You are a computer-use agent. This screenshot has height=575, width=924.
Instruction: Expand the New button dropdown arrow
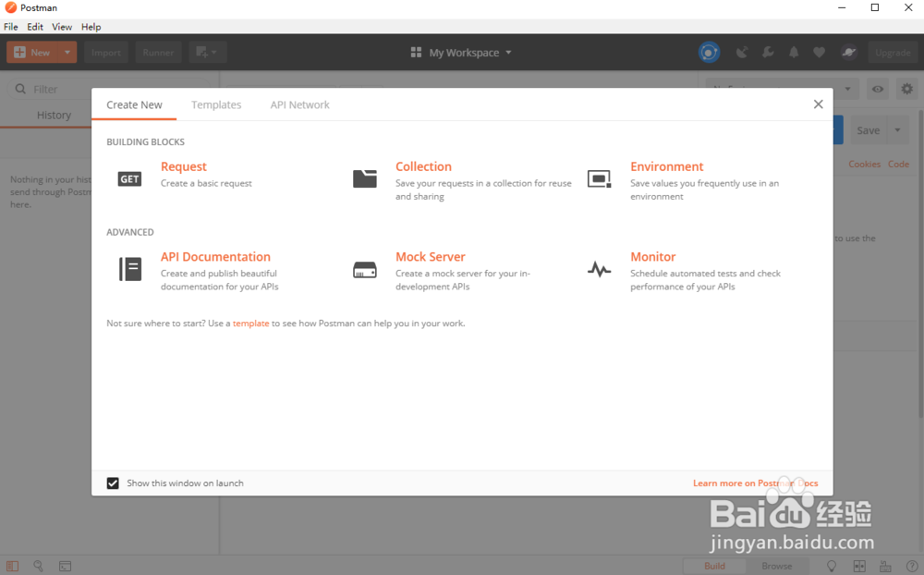[67, 53]
